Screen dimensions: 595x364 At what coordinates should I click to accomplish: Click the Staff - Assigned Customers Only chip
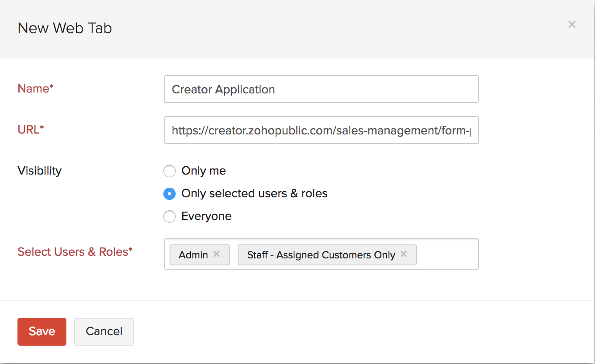click(321, 255)
